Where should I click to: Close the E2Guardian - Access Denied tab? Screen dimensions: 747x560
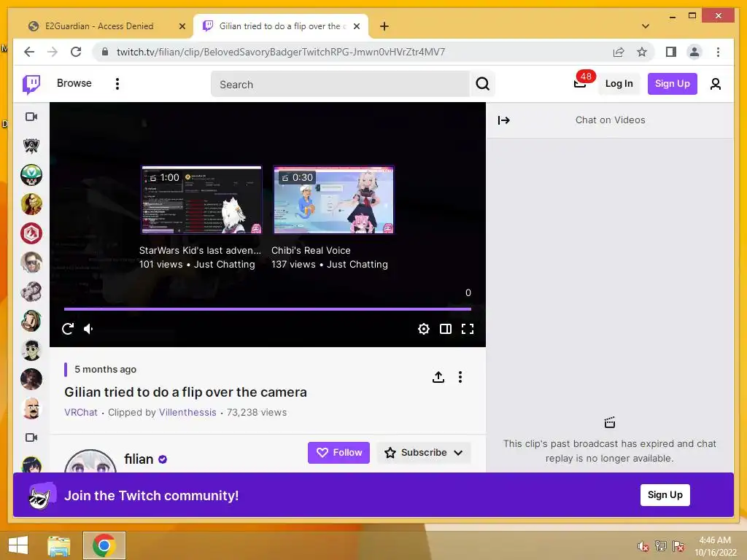coord(182,27)
